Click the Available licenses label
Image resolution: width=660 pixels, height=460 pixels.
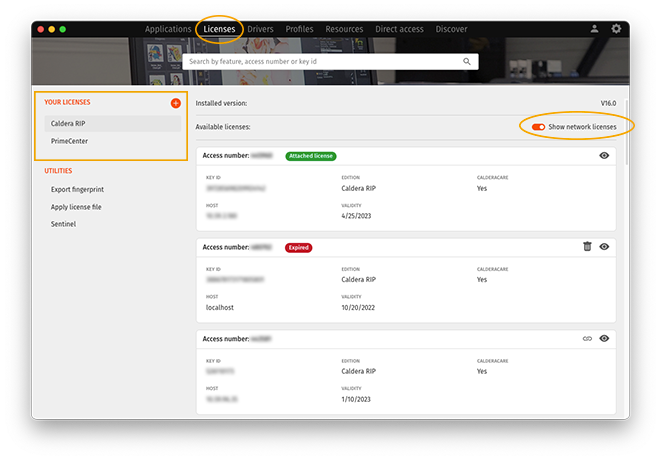point(223,127)
